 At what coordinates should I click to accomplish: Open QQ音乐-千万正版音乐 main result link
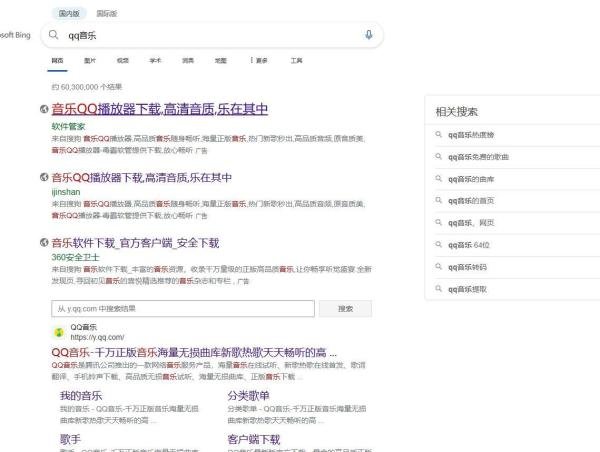click(x=194, y=352)
